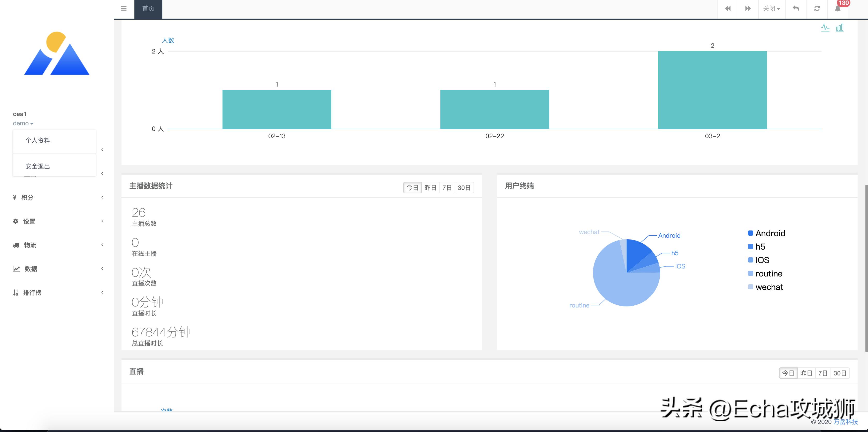Image resolution: width=868 pixels, height=432 pixels.
Task: Select 30日 in the 直播 panel
Action: pos(840,373)
